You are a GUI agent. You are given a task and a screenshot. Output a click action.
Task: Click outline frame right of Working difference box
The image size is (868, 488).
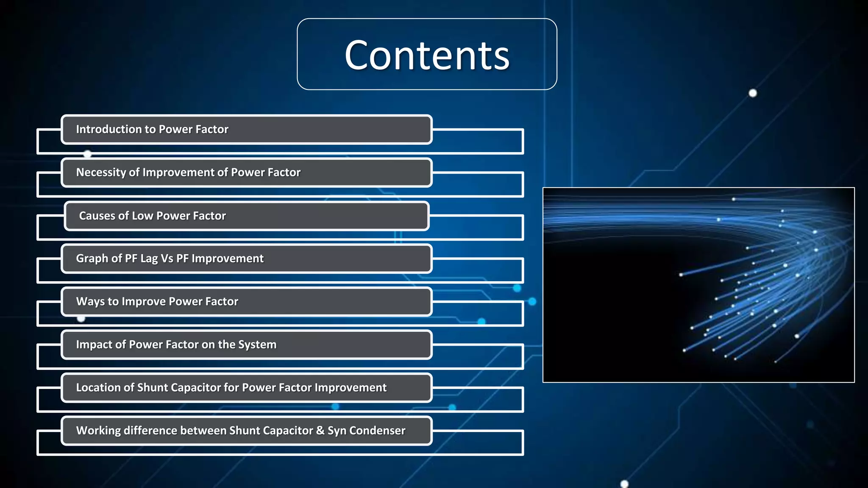tap(478, 443)
